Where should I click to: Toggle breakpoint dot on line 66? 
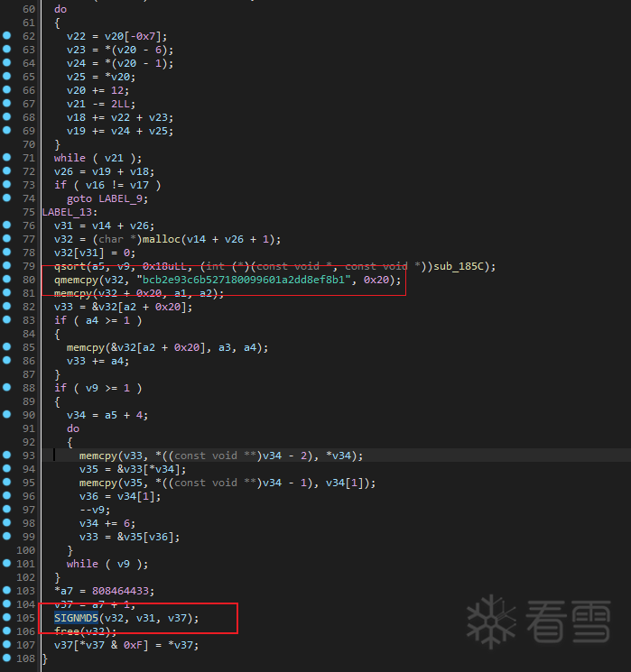[7, 89]
